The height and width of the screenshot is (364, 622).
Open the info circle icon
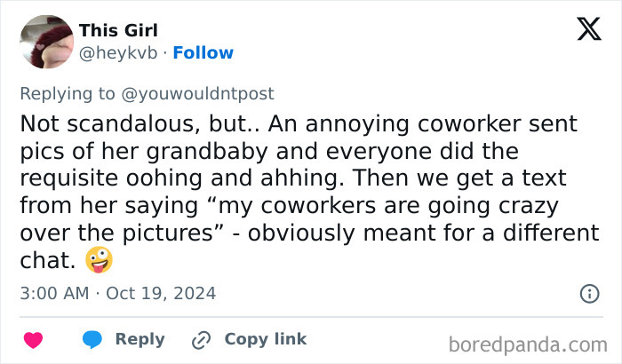click(588, 293)
